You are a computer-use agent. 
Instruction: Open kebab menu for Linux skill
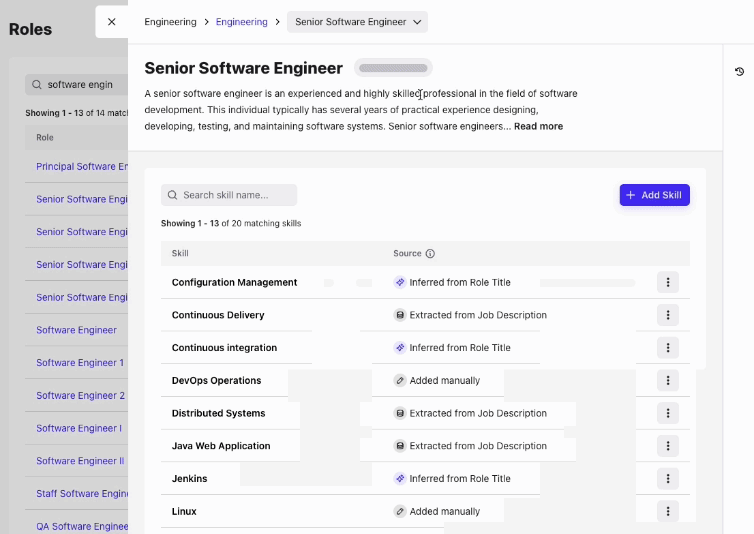(x=668, y=511)
